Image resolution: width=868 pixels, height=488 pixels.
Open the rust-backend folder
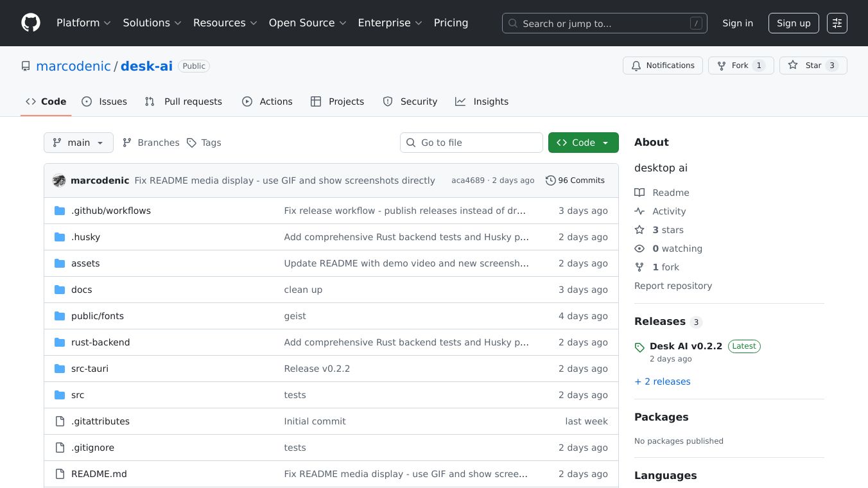[100, 342]
